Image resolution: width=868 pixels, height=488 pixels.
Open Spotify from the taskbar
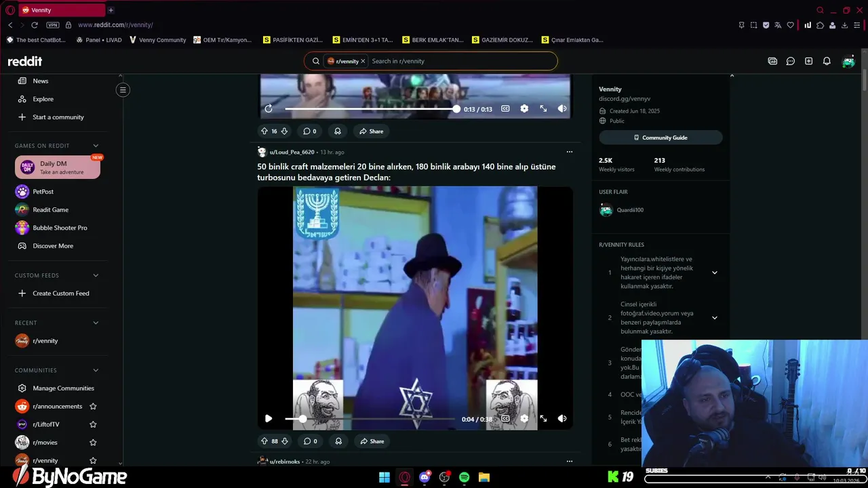pyautogui.click(x=465, y=477)
